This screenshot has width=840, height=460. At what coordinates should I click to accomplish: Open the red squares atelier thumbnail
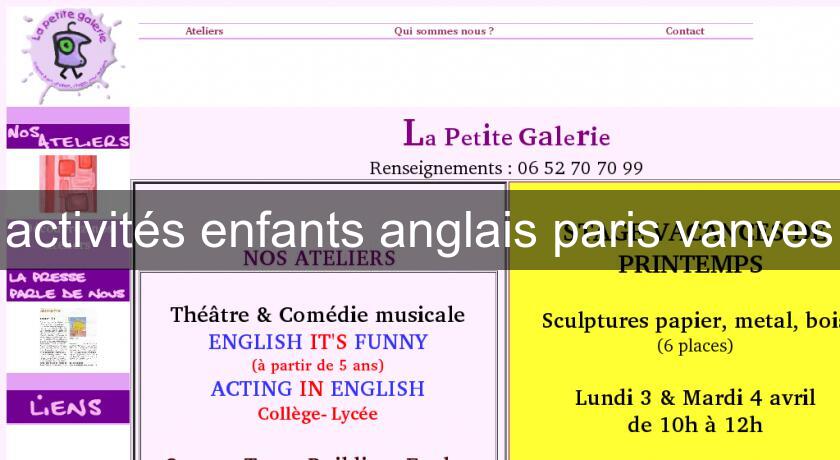click(68, 184)
